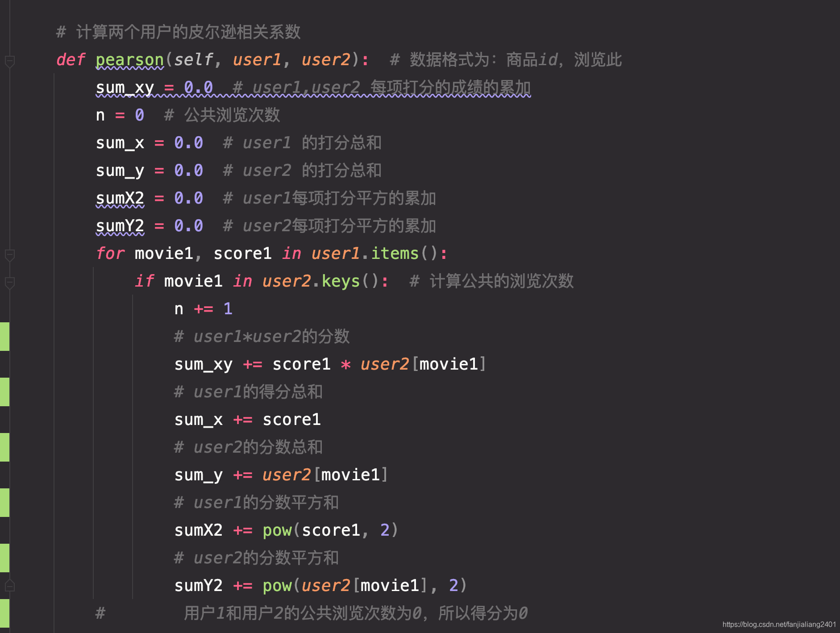The height and width of the screenshot is (633, 840).
Task: Click pow in the sumY2 line
Action: (277, 586)
